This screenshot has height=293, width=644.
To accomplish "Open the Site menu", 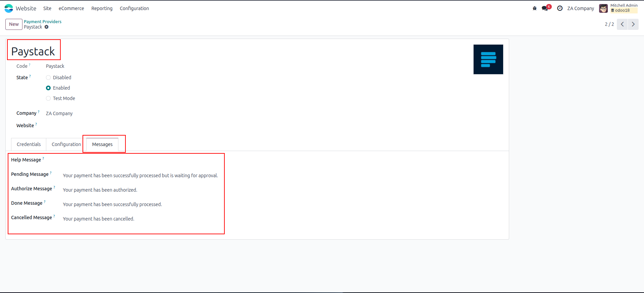I will (x=47, y=8).
